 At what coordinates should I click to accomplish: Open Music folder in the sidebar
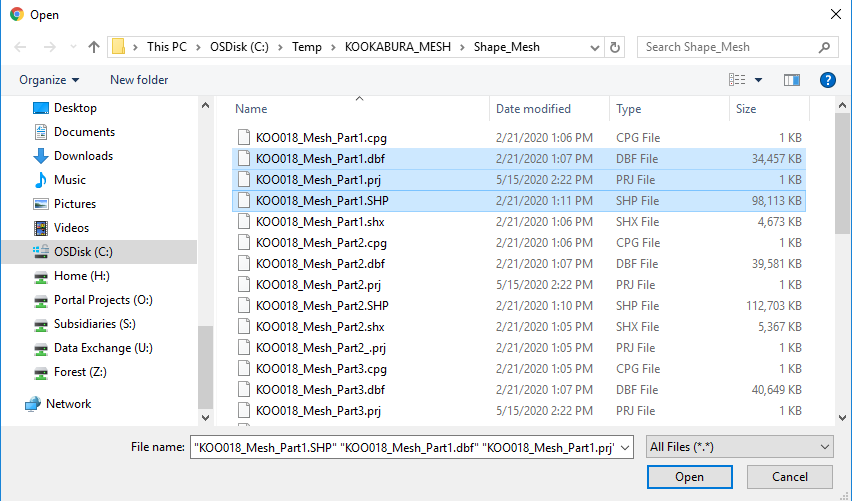(x=69, y=180)
